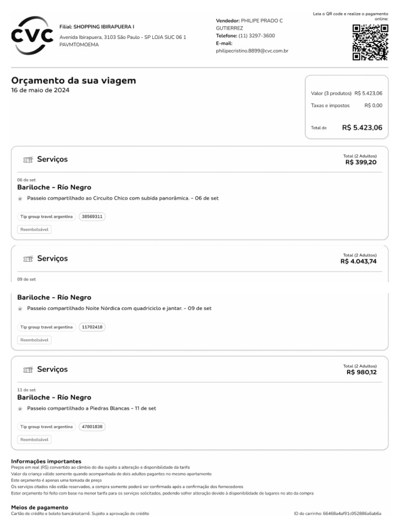Click the payment QR code
This screenshot has height=532, width=399.
[x=370, y=43]
